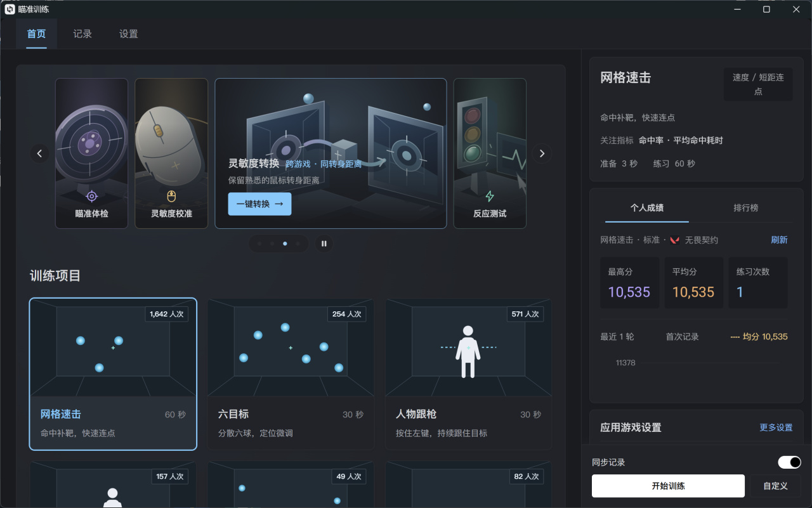
Task: Click the 刷新 link
Action: (x=779, y=240)
